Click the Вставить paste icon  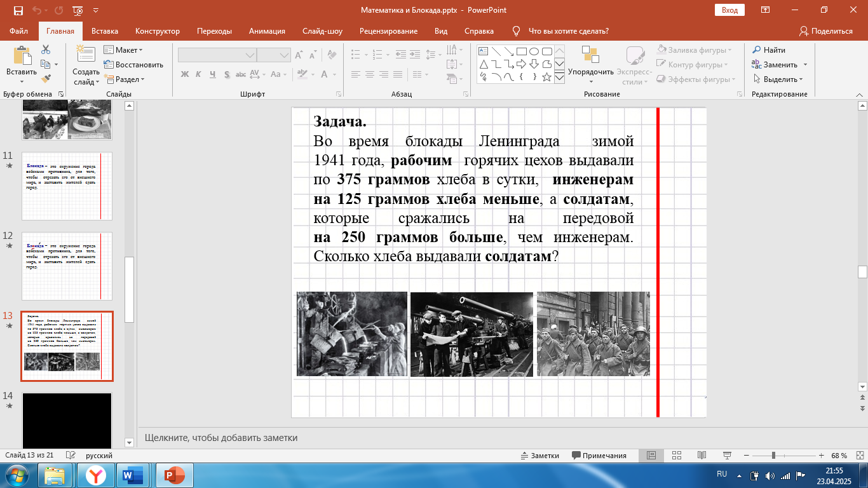pyautogui.click(x=22, y=56)
